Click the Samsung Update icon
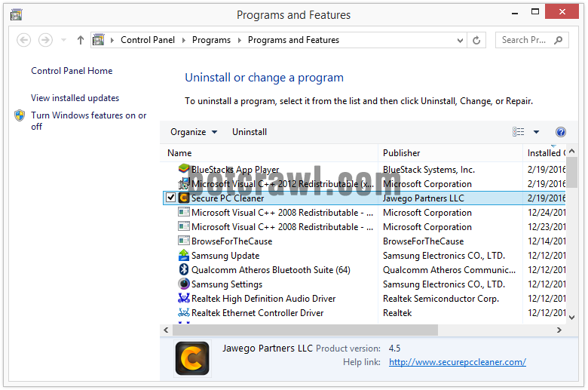The image size is (588, 390). tap(184, 255)
